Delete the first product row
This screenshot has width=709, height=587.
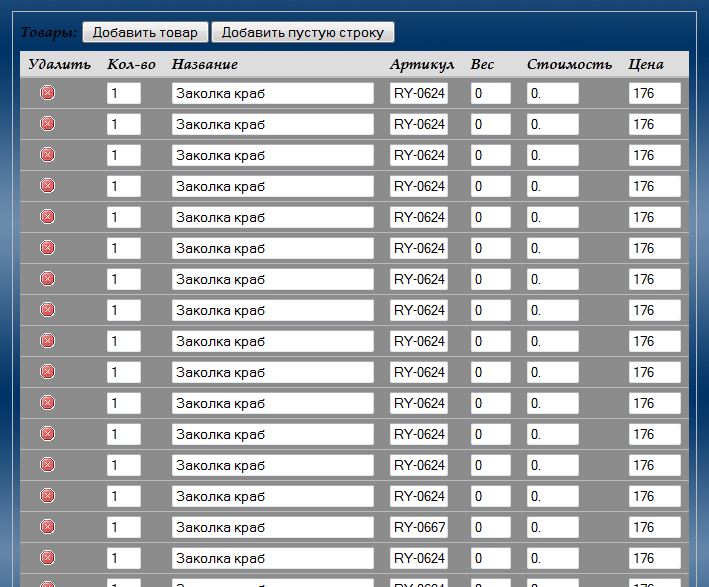(47, 93)
